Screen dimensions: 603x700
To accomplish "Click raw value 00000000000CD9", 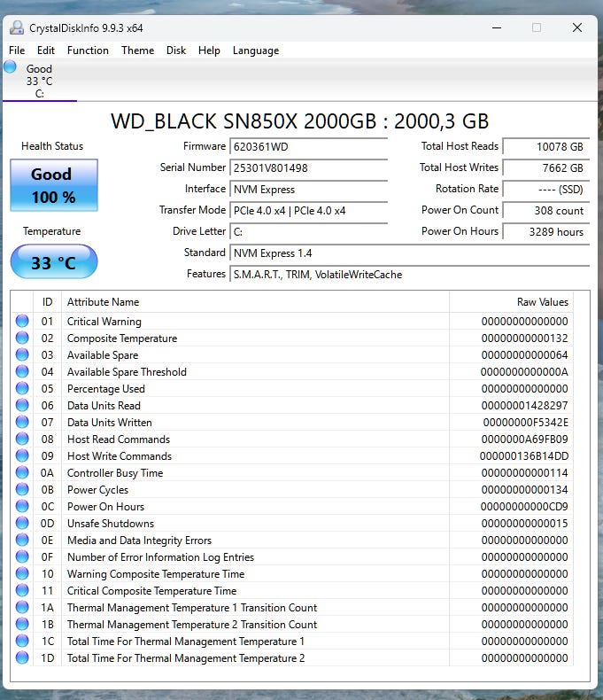I will tap(524, 506).
